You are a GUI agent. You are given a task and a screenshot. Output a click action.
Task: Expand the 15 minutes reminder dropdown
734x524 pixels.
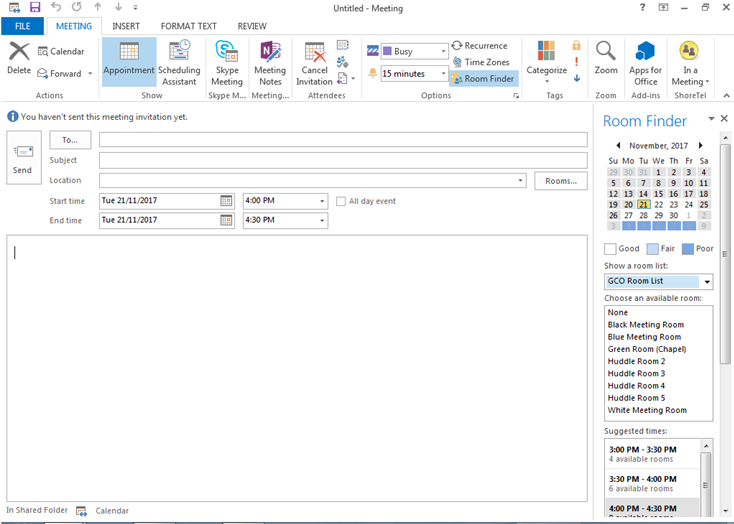[443, 74]
